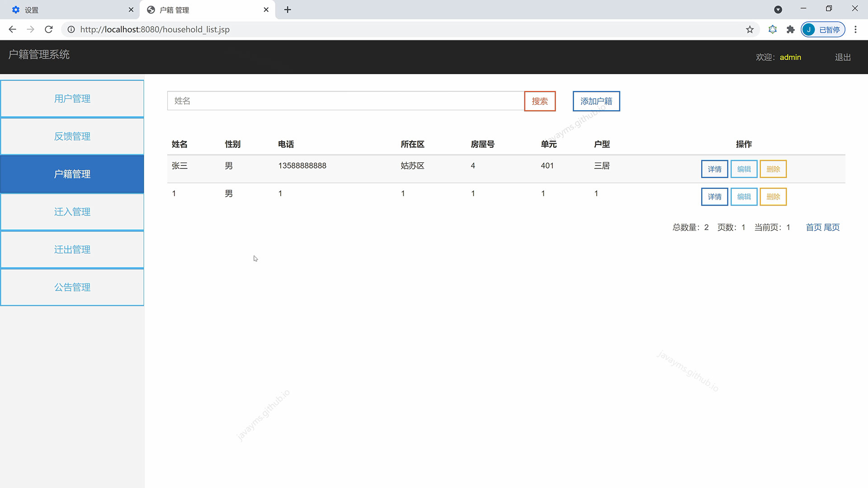Image resolution: width=868 pixels, height=488 pixels.
Task: Go to 首页 pagination link
Action: tap(814, 227)
